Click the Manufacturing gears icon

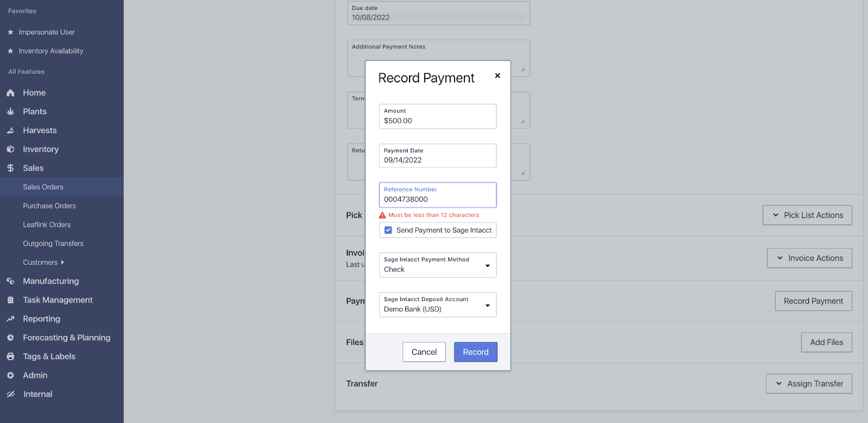click(x=10, y=281)
